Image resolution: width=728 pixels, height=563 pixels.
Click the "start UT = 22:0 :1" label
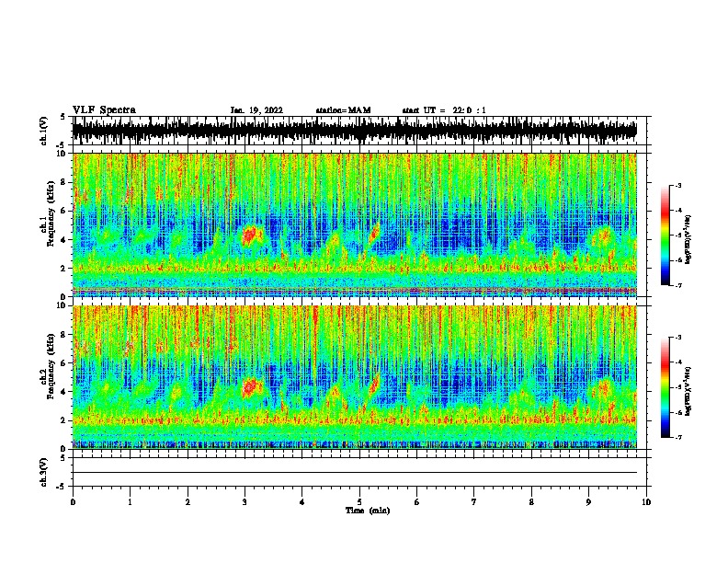[x=444, y=110]
